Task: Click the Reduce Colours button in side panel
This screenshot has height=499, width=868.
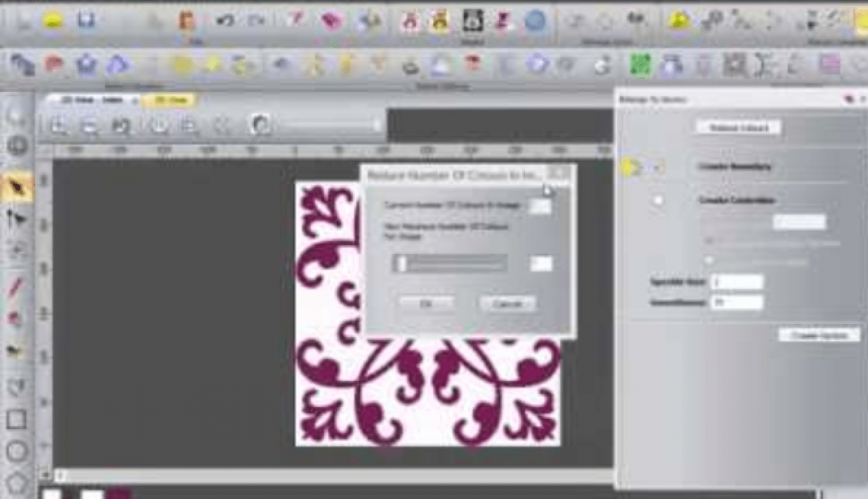Action: (739, 128)
